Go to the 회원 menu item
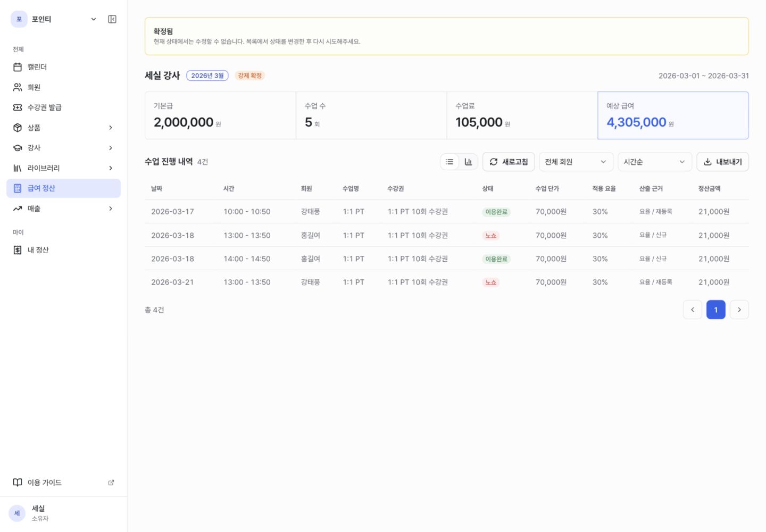 63,87
